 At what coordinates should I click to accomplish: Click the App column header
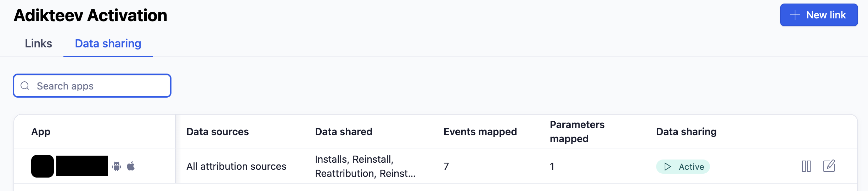pyautogui.click(x=41, y=132)
